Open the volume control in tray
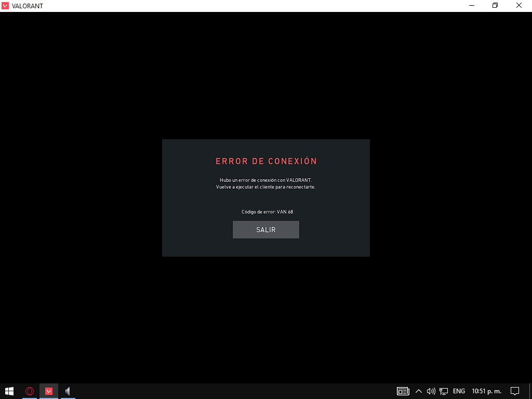Screen dimensions: 532x399 [431, 391]
